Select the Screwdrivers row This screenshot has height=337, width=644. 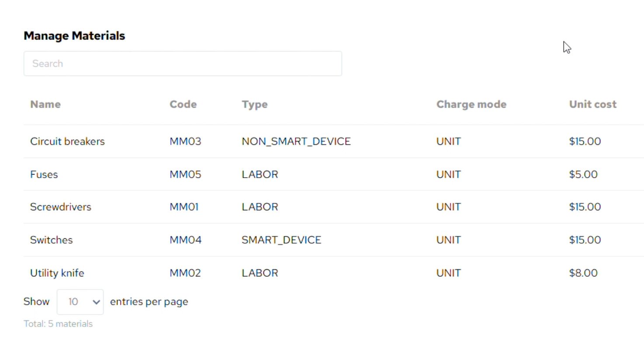pos(60,207)
